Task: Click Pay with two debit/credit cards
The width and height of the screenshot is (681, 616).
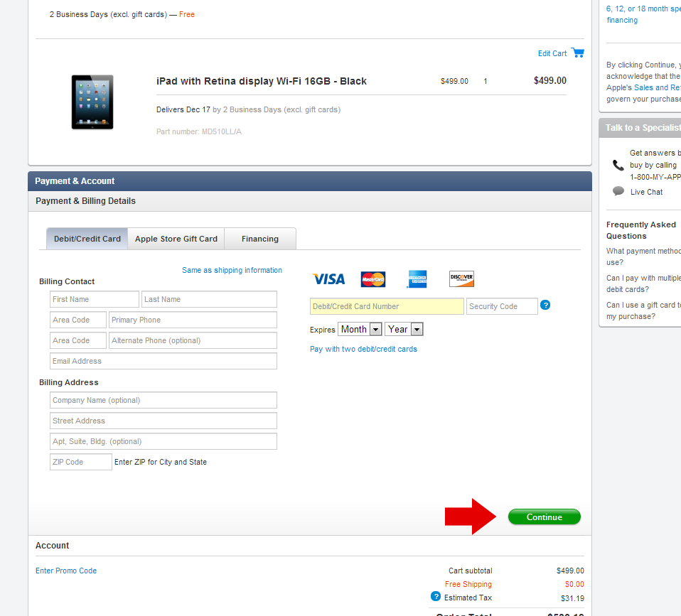Action: (363, 349)
